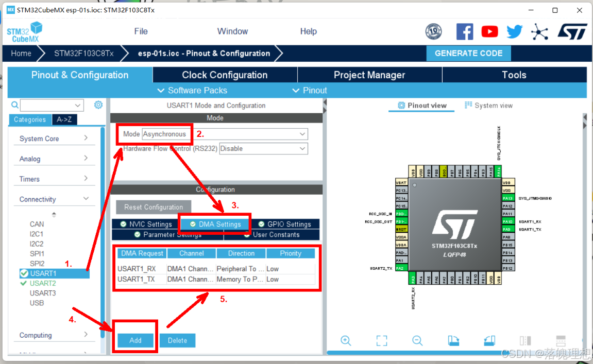Click the search magnifier icon

click(15, 105)
